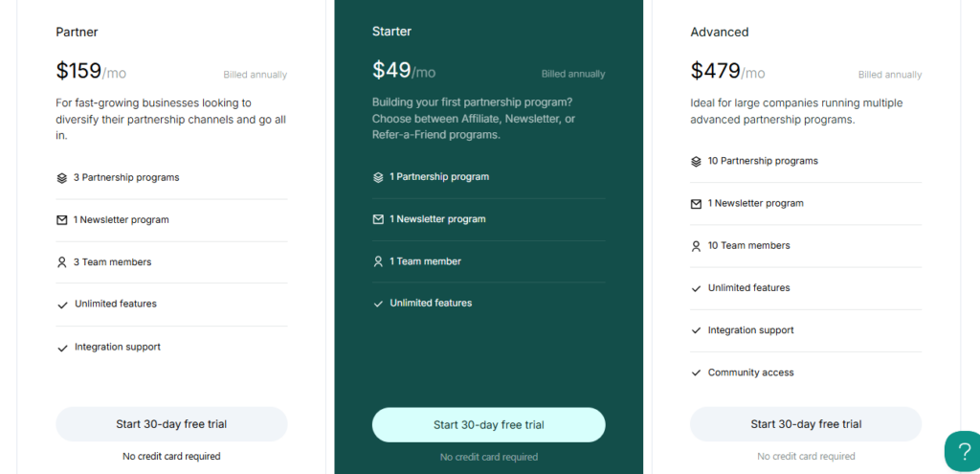
Task: Click the layers icon beside 10 Partnership programs
Action: click(x=696, y=162)
